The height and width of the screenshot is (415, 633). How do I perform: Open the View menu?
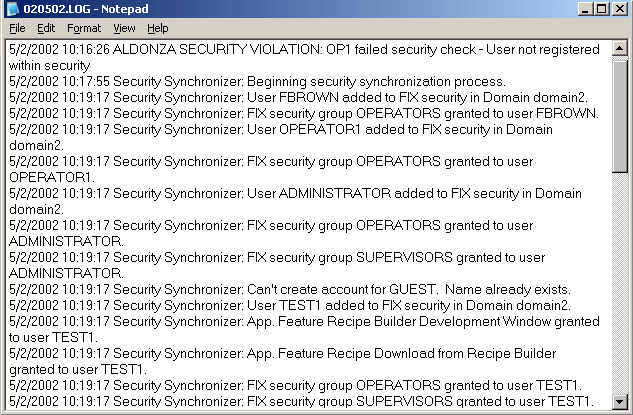pyautogui.click(x=124, y=28)
